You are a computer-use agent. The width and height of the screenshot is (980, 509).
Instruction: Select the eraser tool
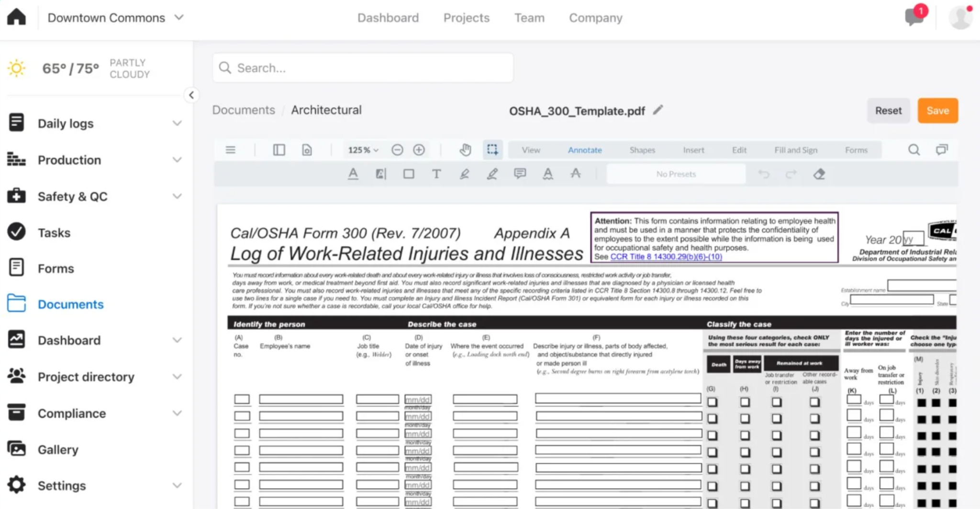tap(819, 174)
